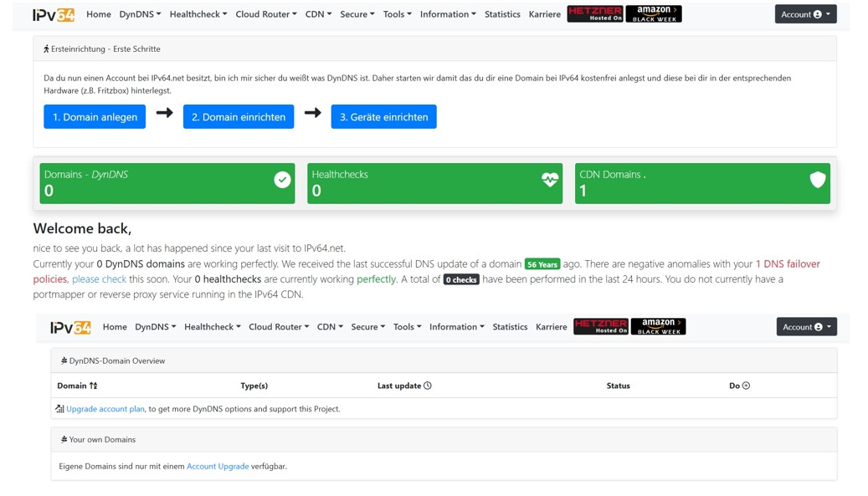Open the Hetzner Hosted On banner in the top navbar
Viewport: 868px width, 496px height.
click(594, 14)
